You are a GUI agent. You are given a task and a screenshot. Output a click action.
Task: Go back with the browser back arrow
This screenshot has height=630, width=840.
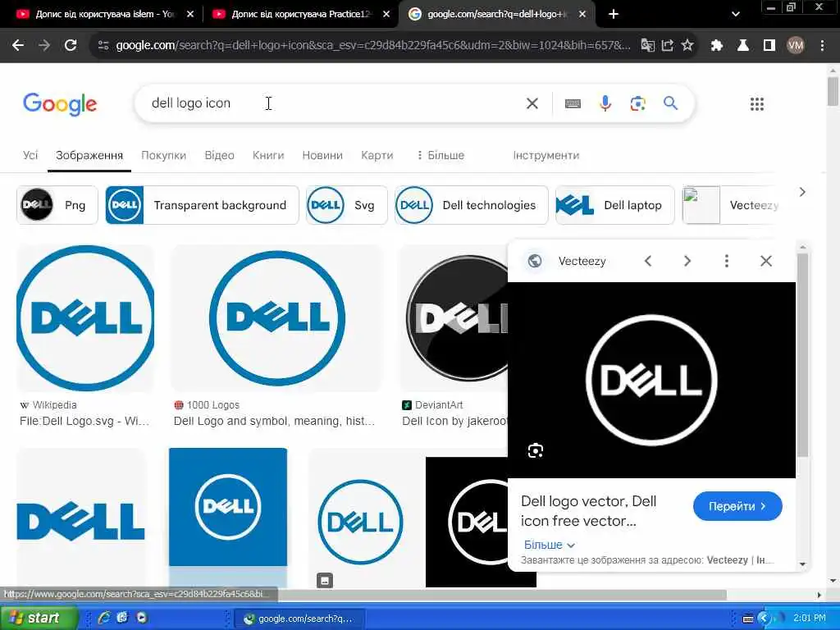coord(18,45)
